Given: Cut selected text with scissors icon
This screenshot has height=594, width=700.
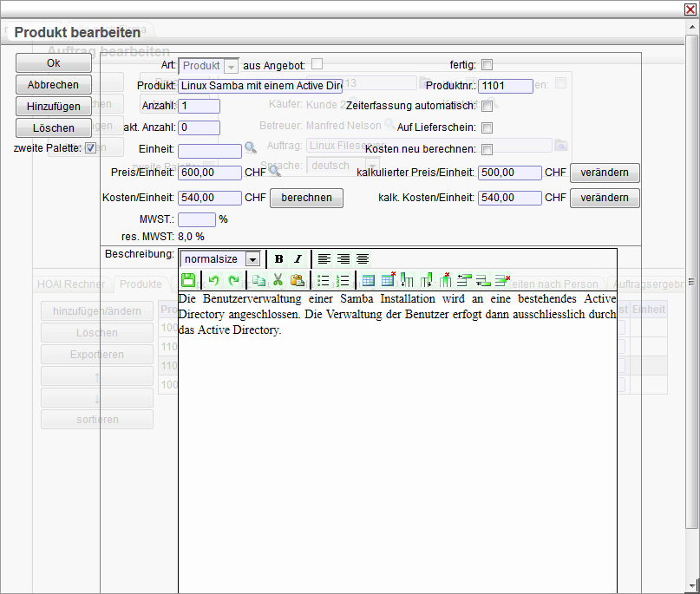Looking at the screenshot, I should point(278,280).
